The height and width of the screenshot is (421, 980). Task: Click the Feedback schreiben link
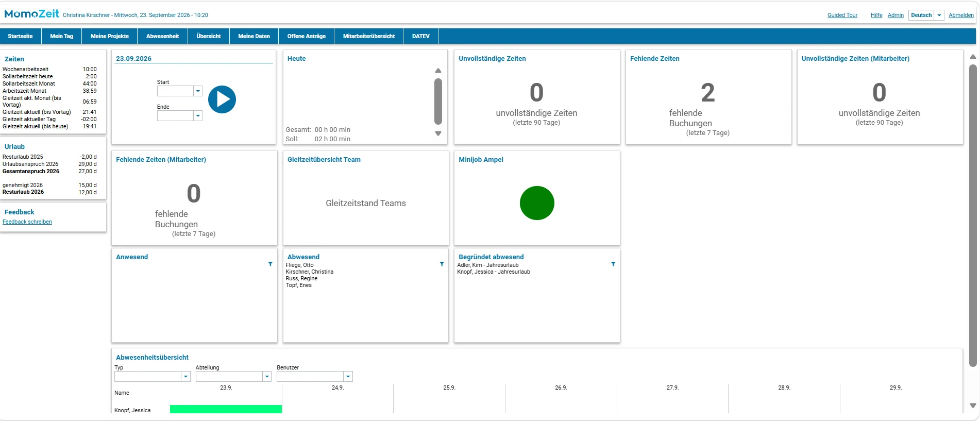[27, 222]
